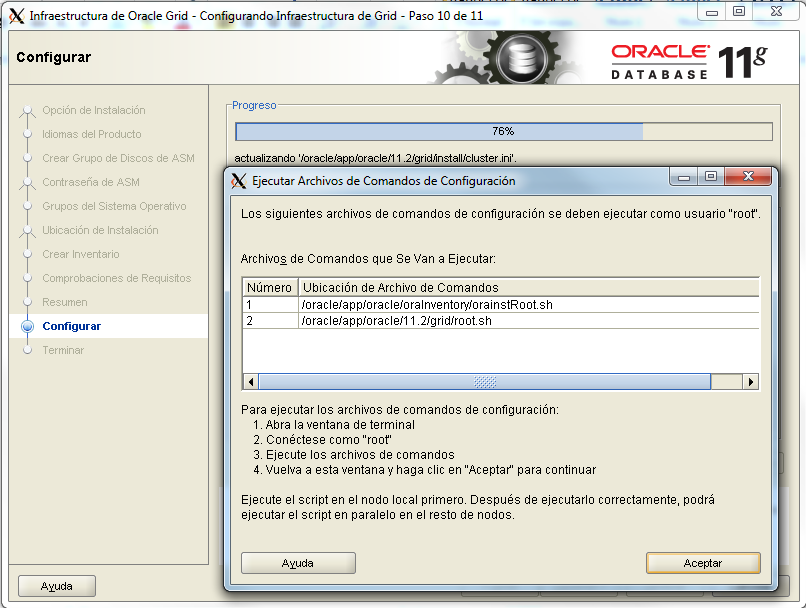
Task: Click the main window Ayuda button
Action: [x=55, y=585]
